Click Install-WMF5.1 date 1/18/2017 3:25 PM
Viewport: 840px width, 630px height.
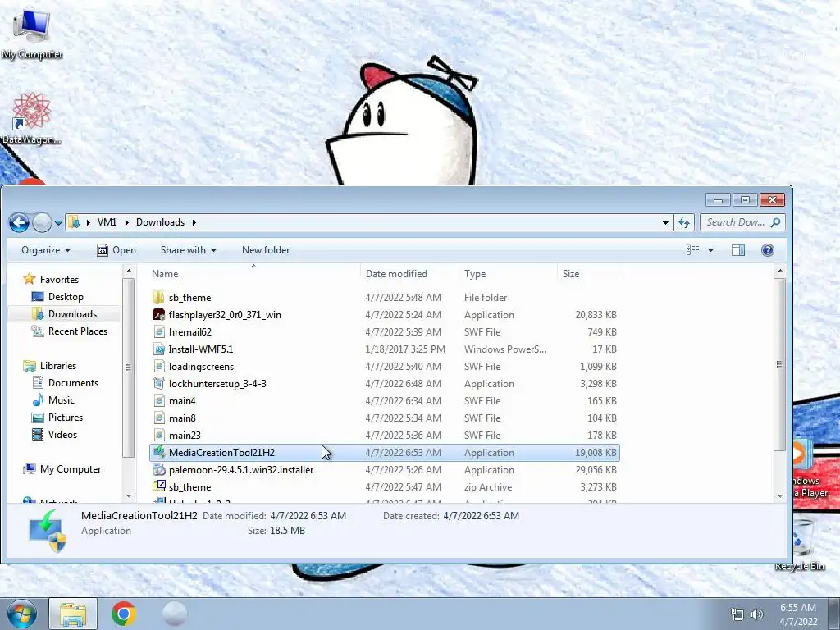tap(405, 349)
